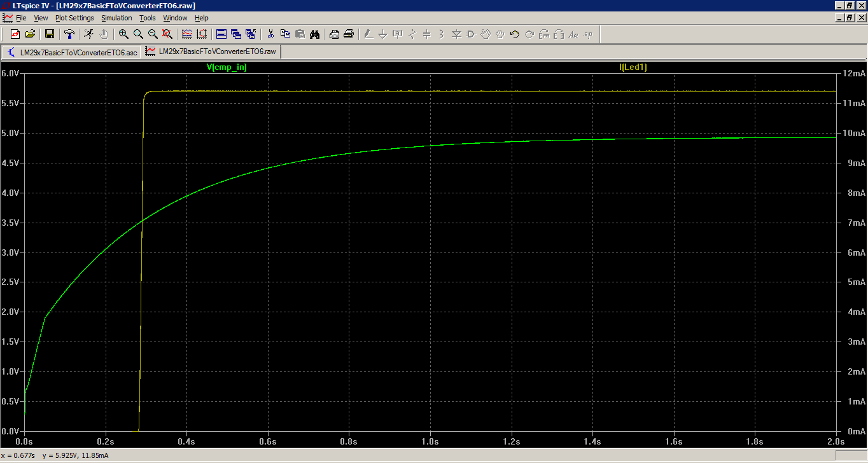Click the Paste toolbar icon
Image resolution: width=868 pixels, height=463 pixels.
click(x=300, y=34)
